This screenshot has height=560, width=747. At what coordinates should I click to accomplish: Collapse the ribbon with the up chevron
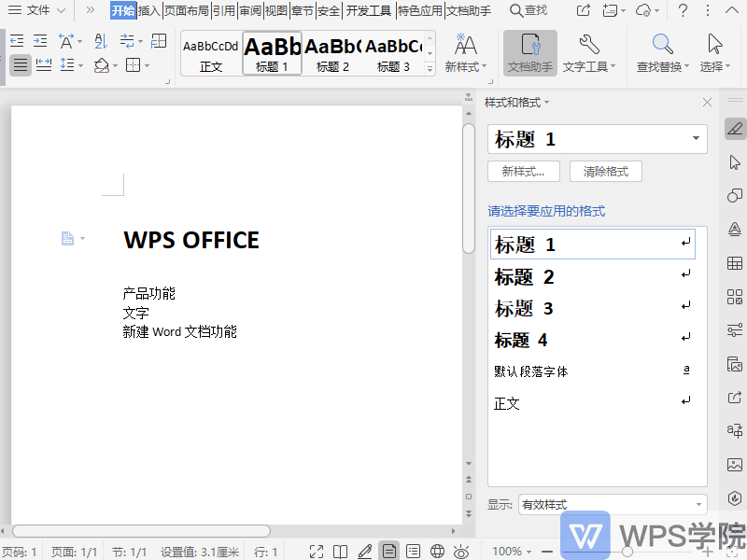coord(732,10)
